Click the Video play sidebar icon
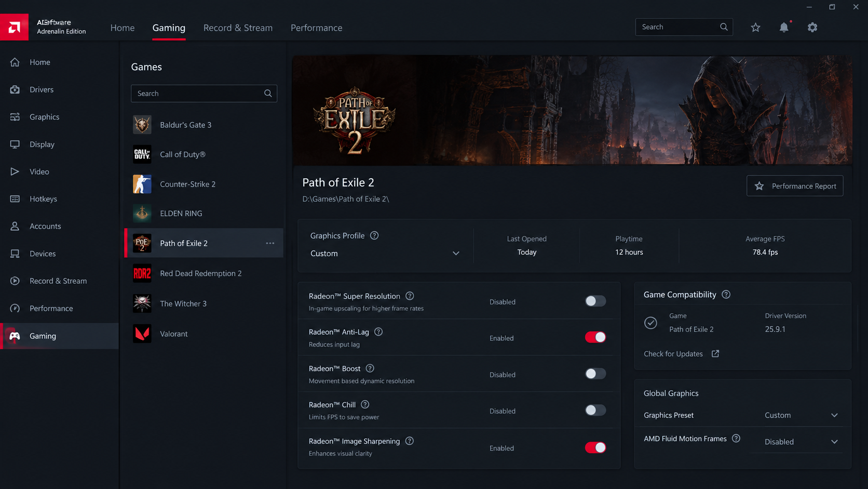The height and width of the screenshot is (489, 868). point(15,171)
